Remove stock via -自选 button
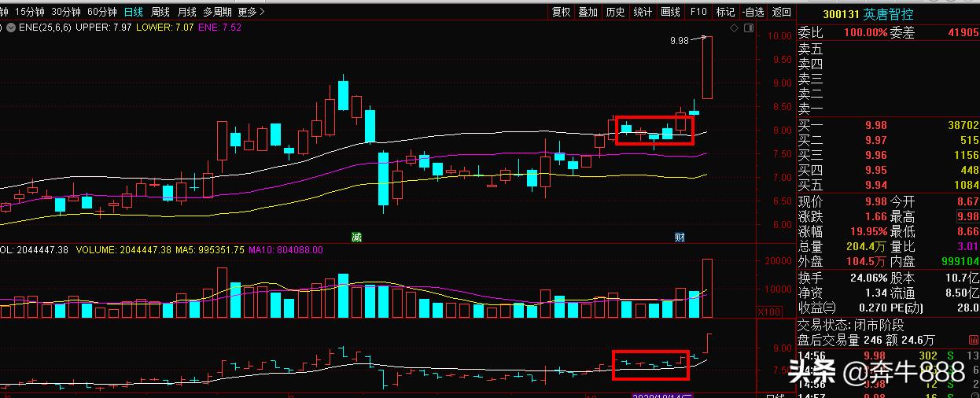Viewport: 980px width, 398px height. tap(753, 12)
